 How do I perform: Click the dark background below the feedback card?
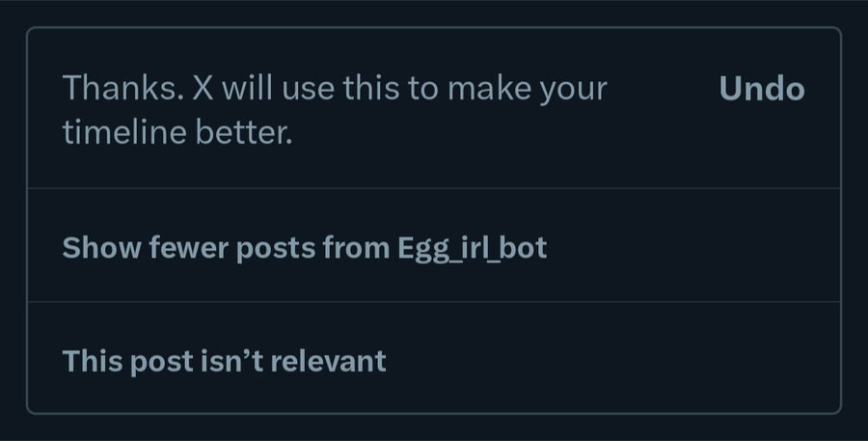pyautogui.click(x=434, y=427)
